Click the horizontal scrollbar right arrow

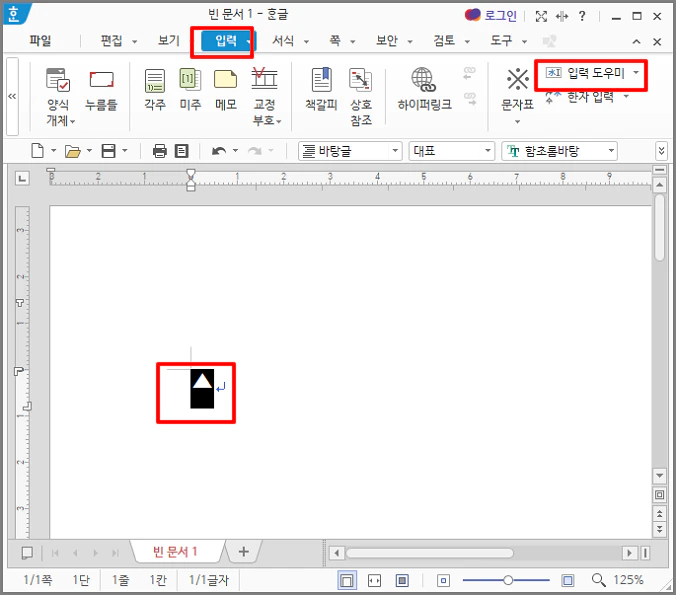(629, 553)
